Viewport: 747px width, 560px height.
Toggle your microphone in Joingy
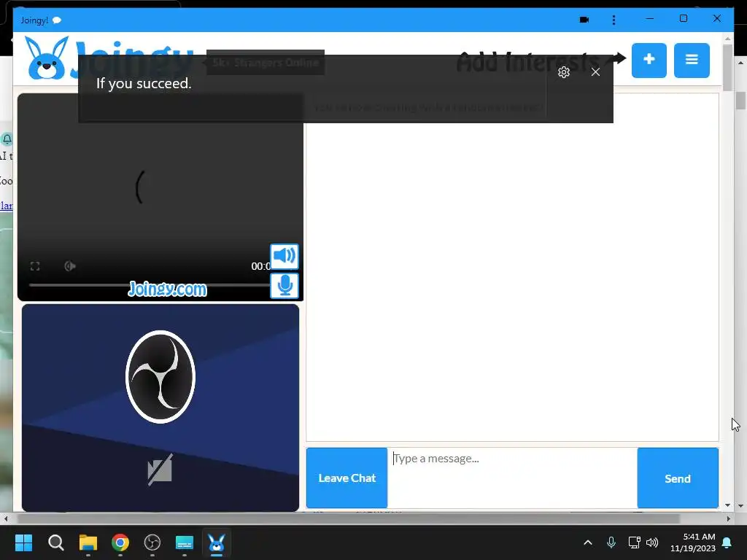tap(284, 286)
